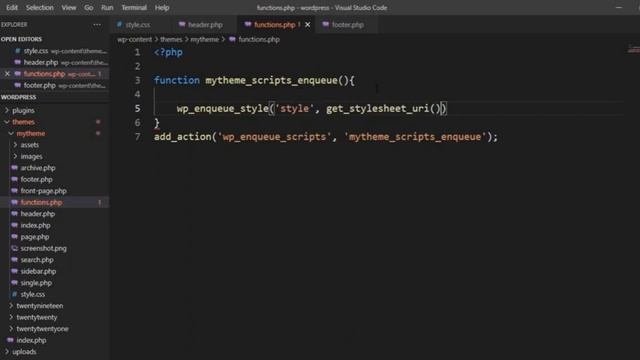This screenshot has height=360, width=640.
Task: Open the View menu
Action: click(x=69, y=7)
